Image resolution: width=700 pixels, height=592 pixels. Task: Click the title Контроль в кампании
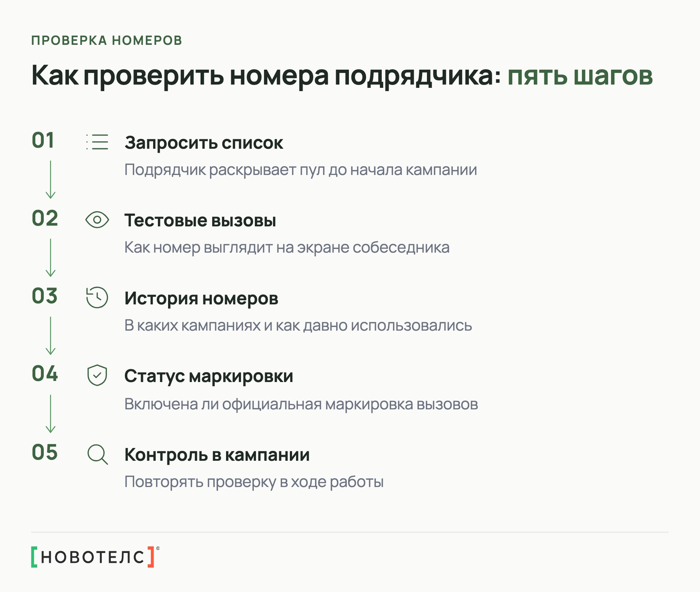217,455
